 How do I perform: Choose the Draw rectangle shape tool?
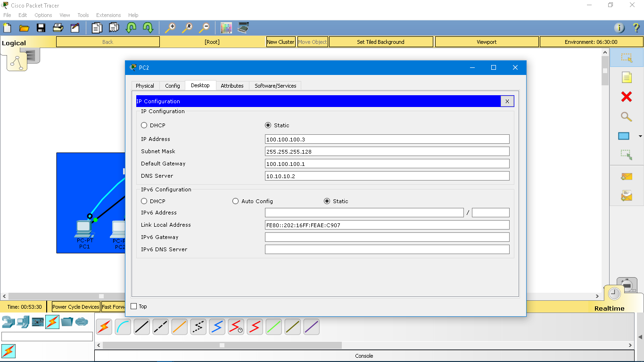pos(624,136)
